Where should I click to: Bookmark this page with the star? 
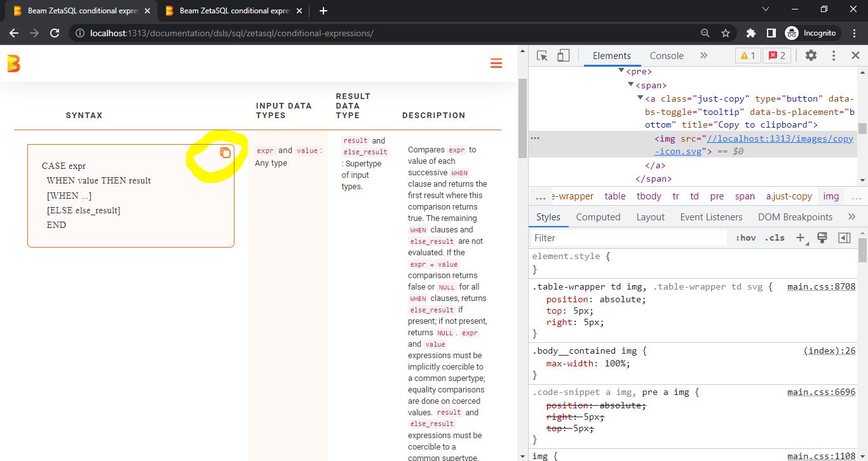[725, 33]
